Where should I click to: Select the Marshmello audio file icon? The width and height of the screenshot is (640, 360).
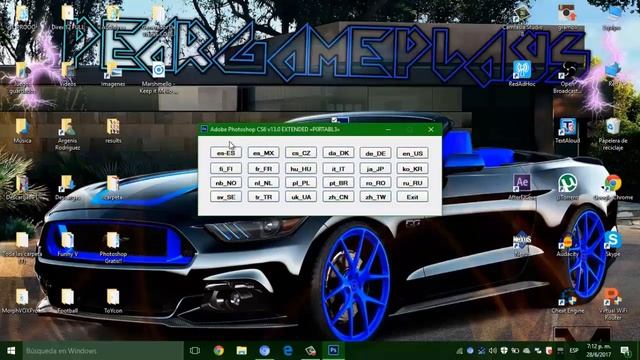click(x=159, y=78)
